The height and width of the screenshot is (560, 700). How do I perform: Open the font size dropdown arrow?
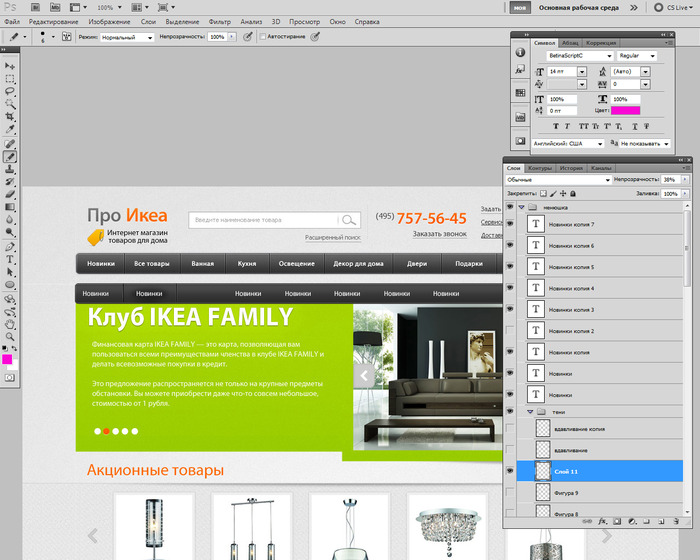pyautogui.click(x=582, y=71)
